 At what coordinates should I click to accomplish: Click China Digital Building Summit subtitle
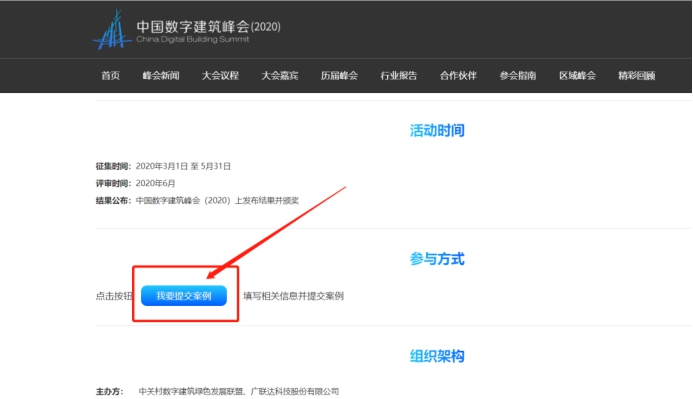(x=193, y=39)
